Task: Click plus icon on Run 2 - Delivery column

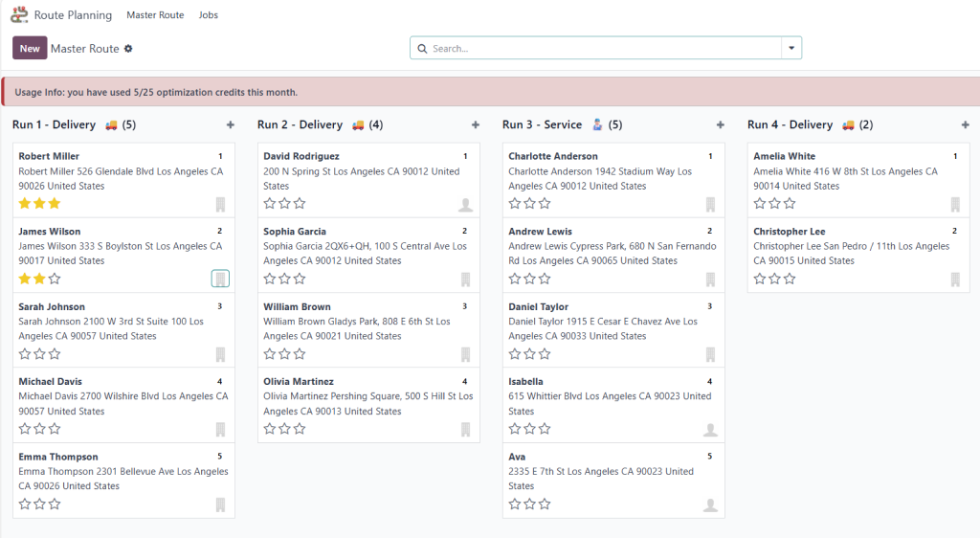Action: pyautogui.click(x=476, y=125)
